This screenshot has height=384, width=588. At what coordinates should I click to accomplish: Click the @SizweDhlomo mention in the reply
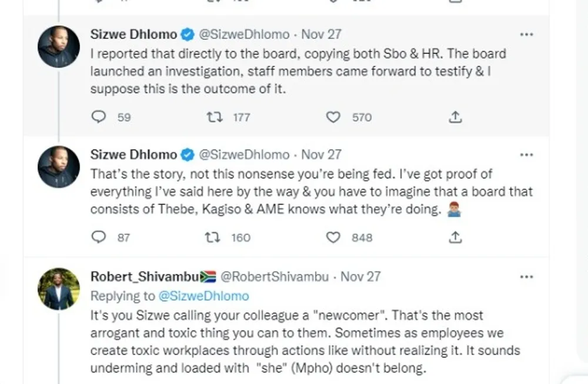[204, 295]
